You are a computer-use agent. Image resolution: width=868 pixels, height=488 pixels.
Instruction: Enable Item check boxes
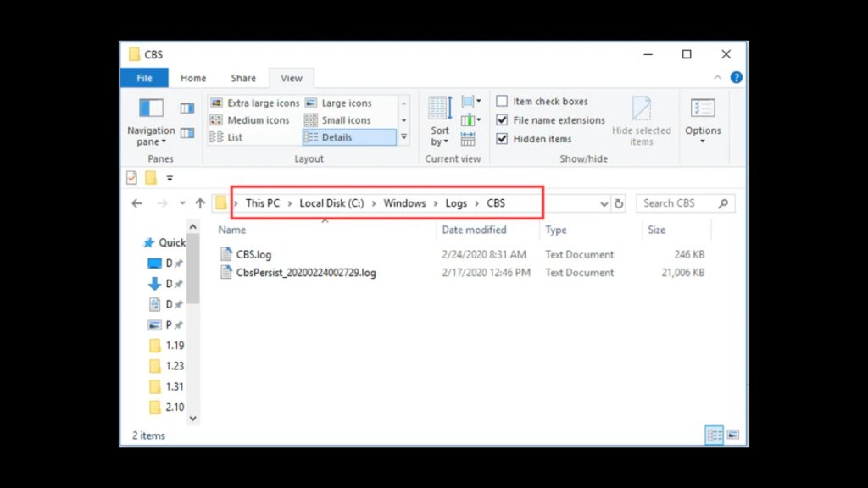(503, 100)
